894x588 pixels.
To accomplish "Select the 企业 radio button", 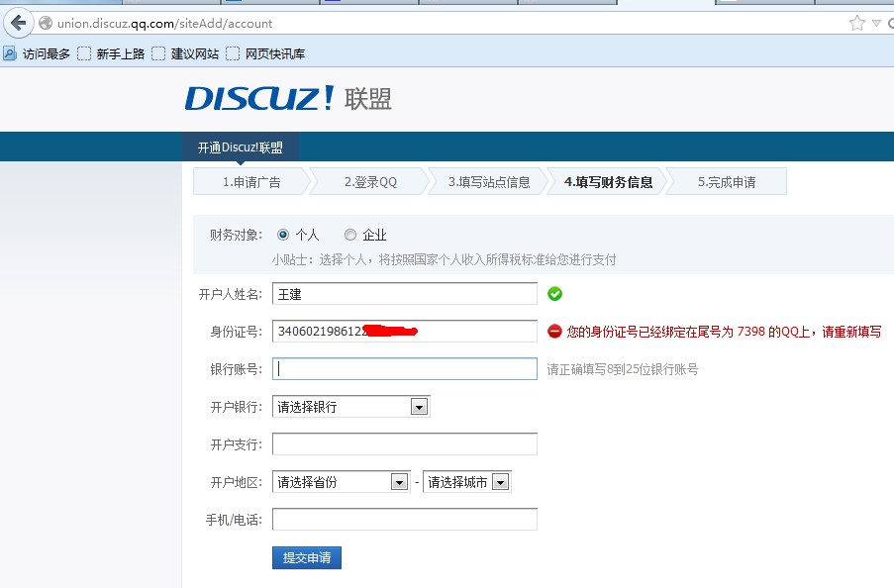I will 350,235.
